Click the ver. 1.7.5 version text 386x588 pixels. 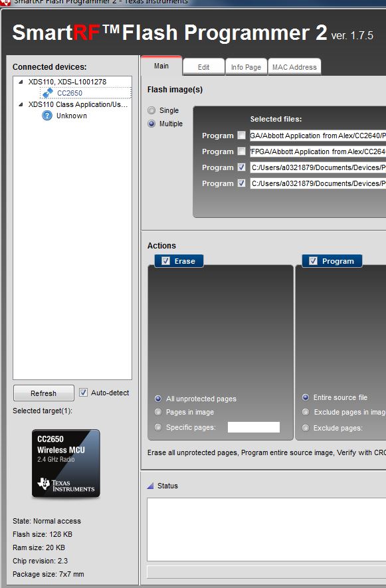[x=352, y=36]
